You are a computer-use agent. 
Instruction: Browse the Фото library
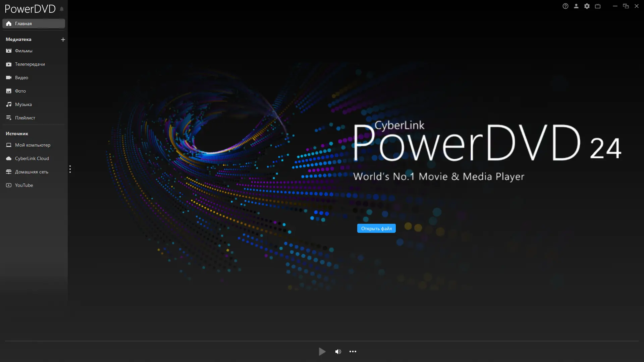click(20, 91)
